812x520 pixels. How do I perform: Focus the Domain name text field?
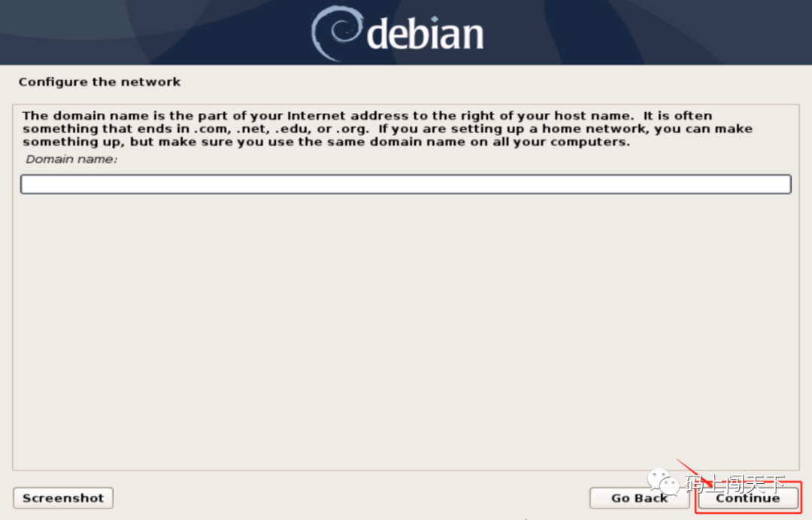tap(406, 184)
